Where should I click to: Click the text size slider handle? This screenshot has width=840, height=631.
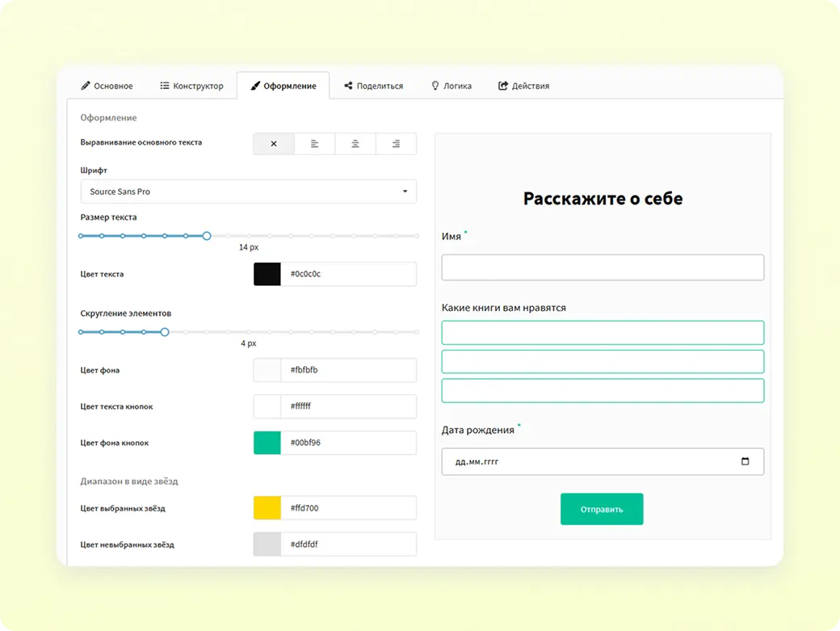(207, 236)
